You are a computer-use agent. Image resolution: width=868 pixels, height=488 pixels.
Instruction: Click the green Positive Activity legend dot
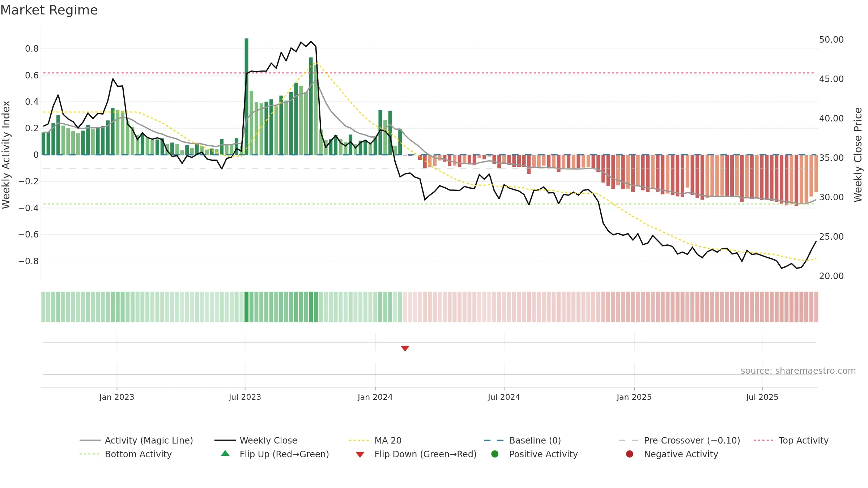click(x=495, y=454)
